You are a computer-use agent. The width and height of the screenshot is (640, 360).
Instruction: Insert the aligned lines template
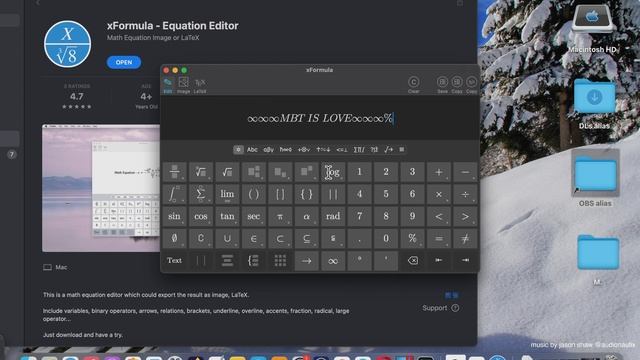pos(227,260)
